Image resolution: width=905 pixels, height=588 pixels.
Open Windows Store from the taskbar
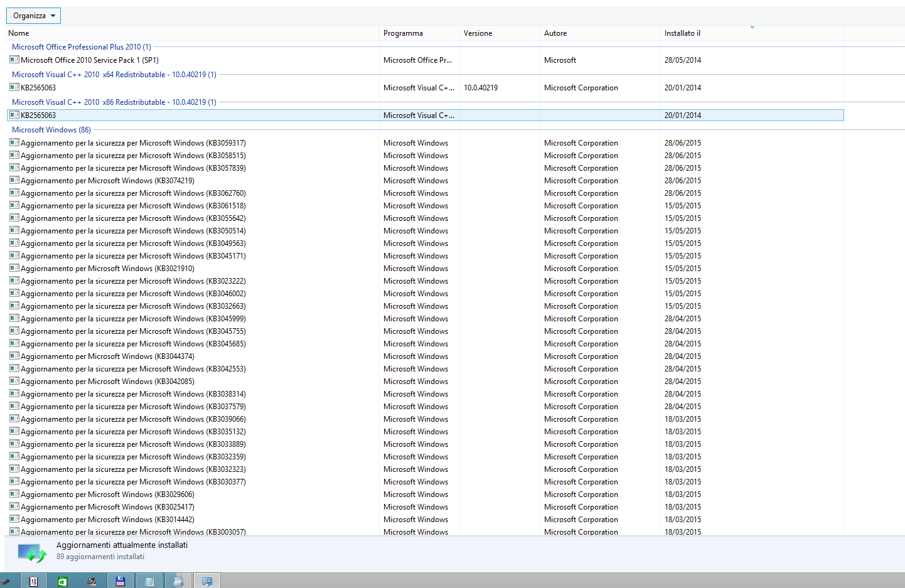(x=62, y=581)
